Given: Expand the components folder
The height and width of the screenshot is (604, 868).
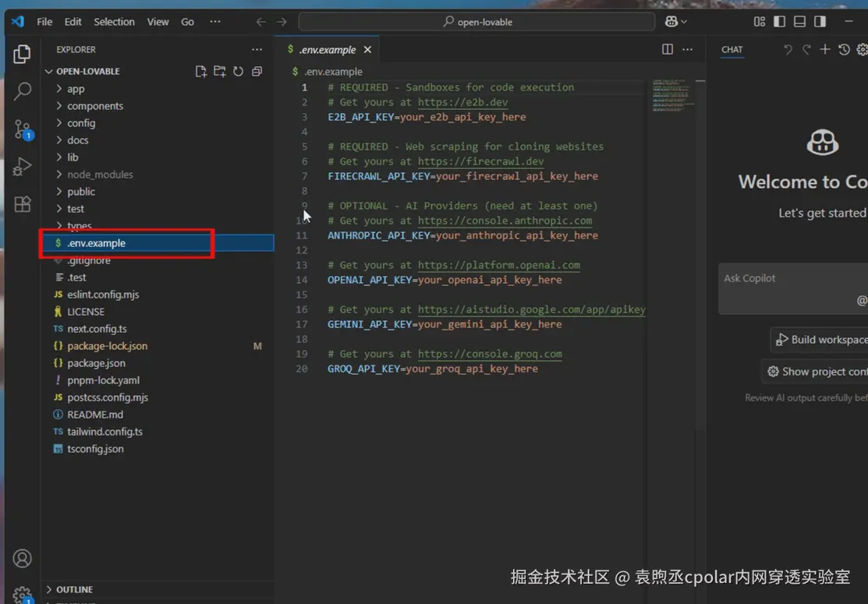Looking at the screenshot, I should pos(158,106).
